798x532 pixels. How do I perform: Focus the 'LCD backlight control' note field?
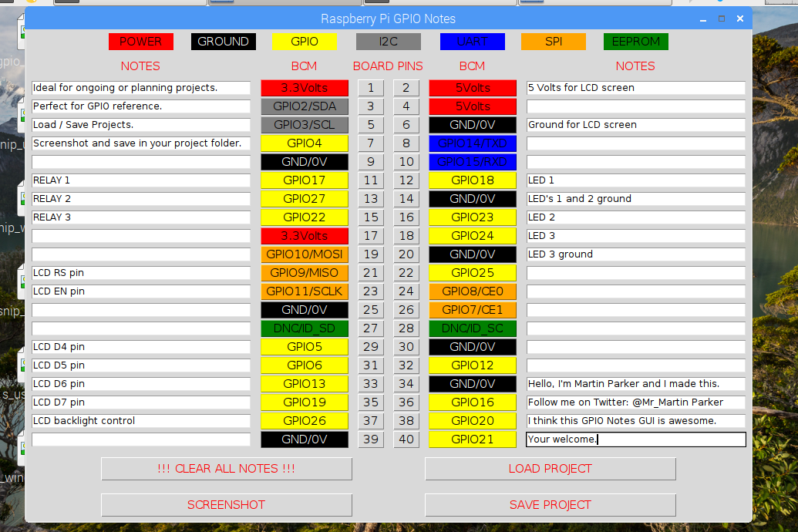tap(141, 421)
